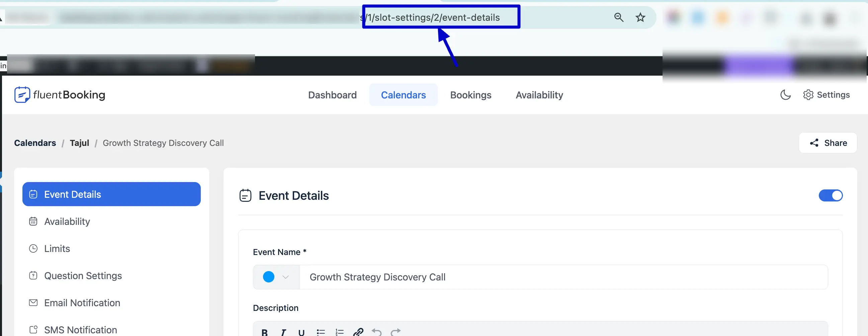Pick the blue event color swatch

(x=269, y=277)
